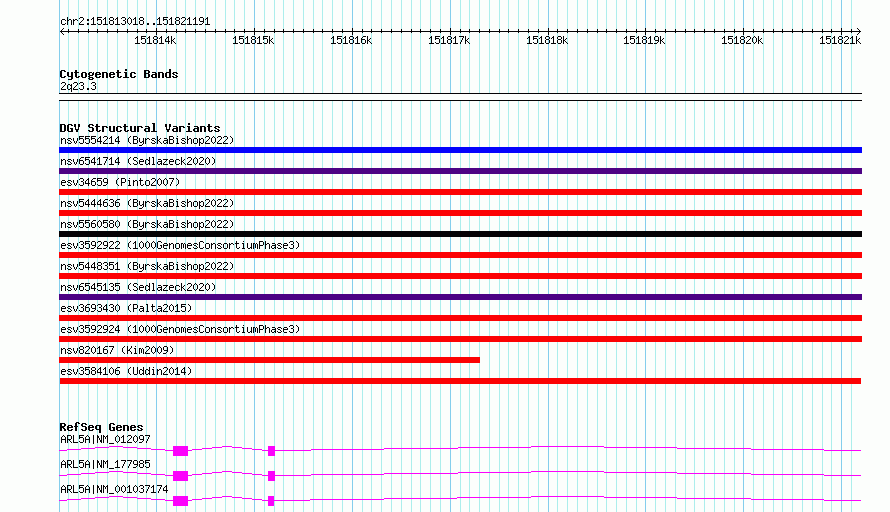Viewport: 890px width, 512px height.
Task: Click the left arrowhead of the ruler
Action: (x=62, y=32)
